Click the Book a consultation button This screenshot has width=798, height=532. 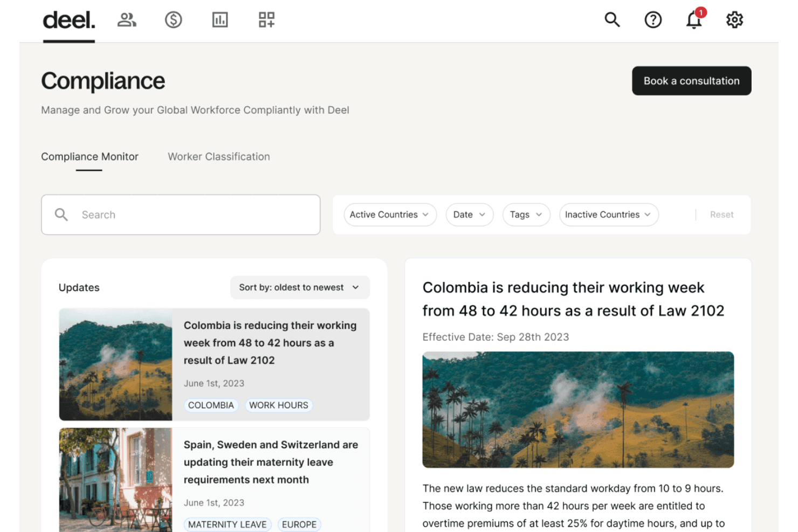[691, 81]
